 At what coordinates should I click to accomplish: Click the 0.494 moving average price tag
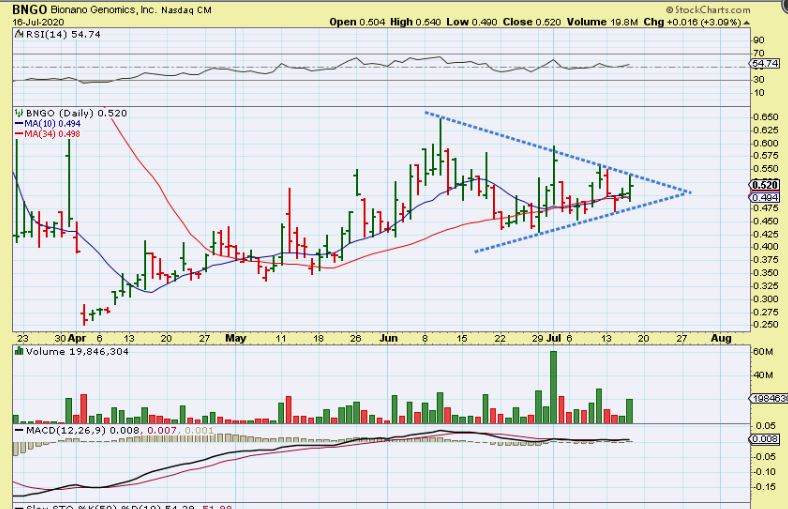765,197
